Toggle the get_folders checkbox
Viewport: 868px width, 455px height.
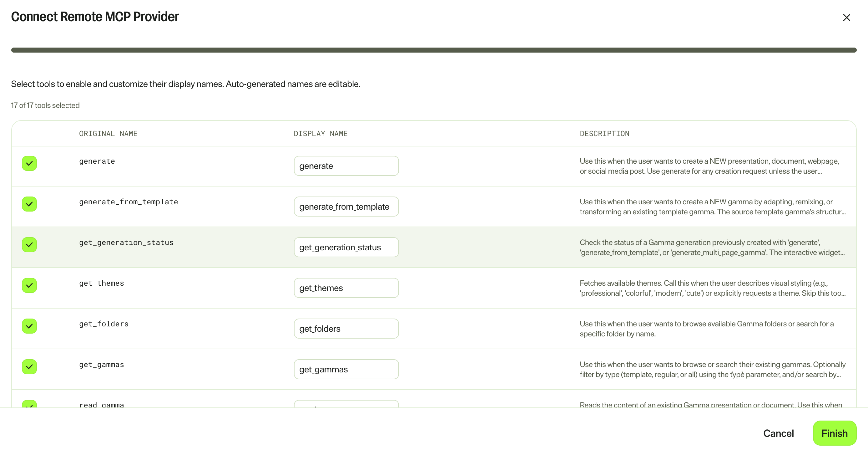click(29, 326)
